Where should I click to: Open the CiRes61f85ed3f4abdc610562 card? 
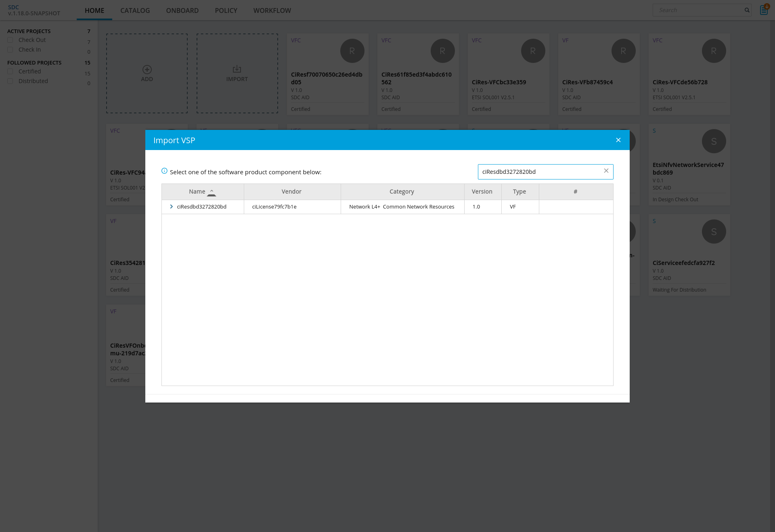coord(418,74)
